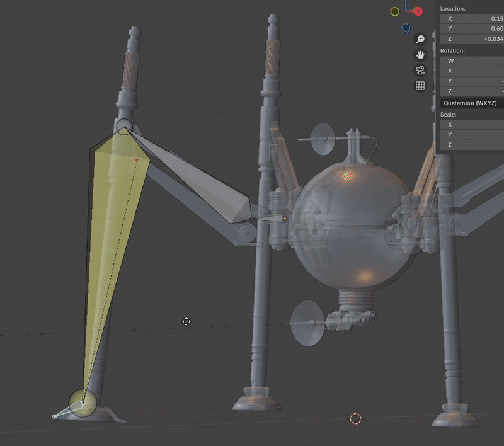Click the green negative-Y axis gizmo circle
Image resolution: width=504 pixels, height=446 pixels.
(395, 11)
